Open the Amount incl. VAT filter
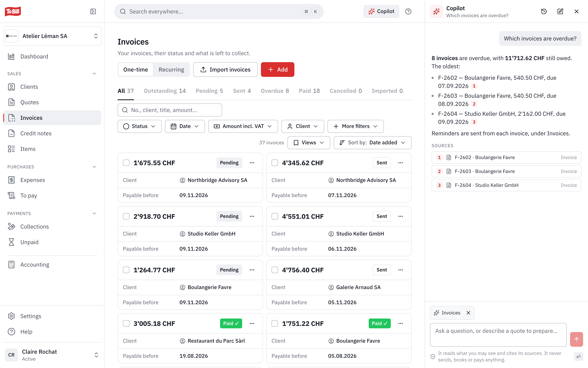The image size is (588, 368). pos(243,126)
